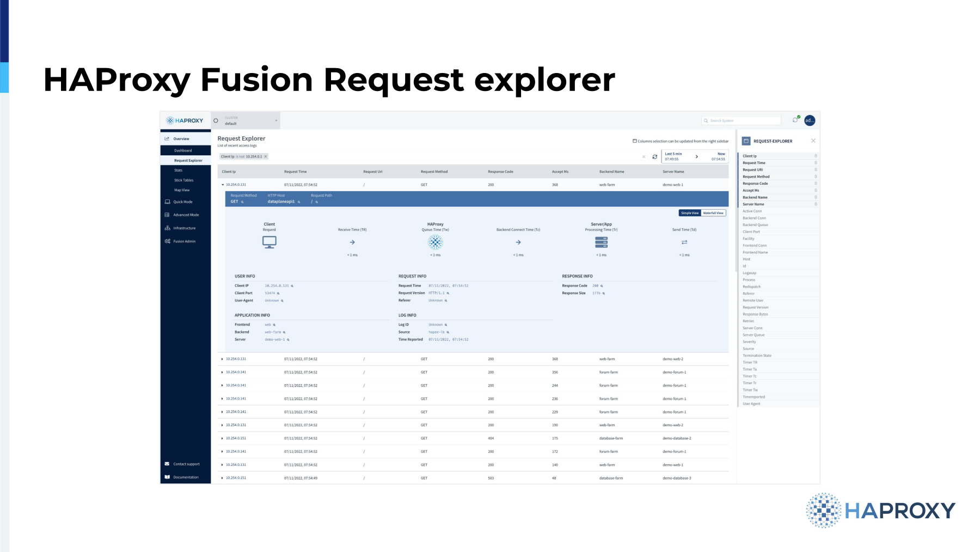The height and width of the screenshot is (552, 980).
Task: Expand the row with server demo-web-2 accept 368
Action: [222, 359]
